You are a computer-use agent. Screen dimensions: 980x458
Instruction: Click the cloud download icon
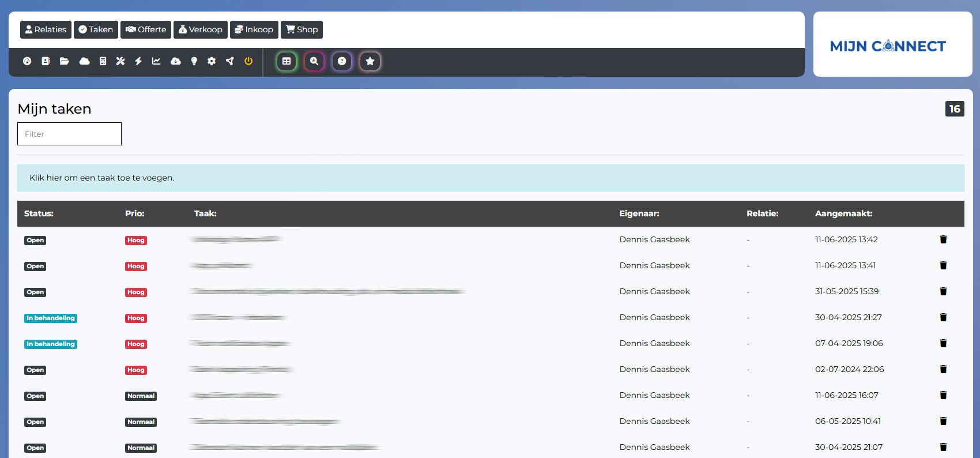tap(176, 61)
